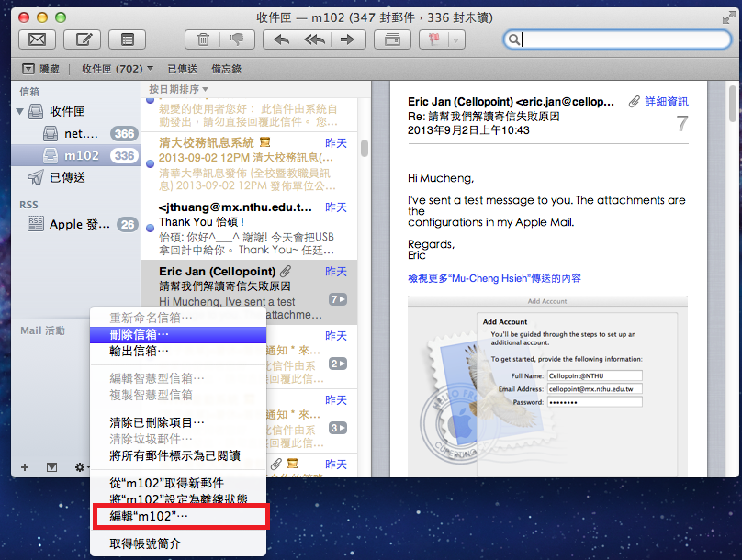Collapse the 收件匣 tree in the sidebar
Image resolution: width=742 pixels, height=560 pixels.
(20, 111)
